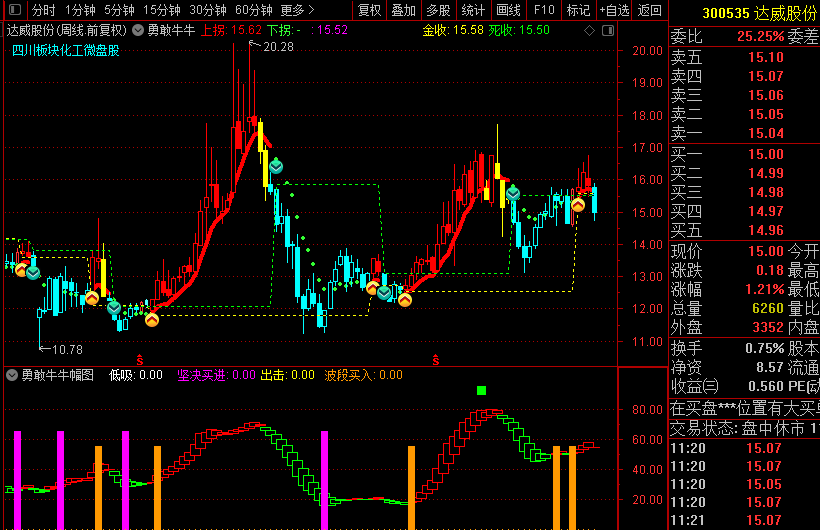
Task: Switch to 分时 intraday view
Action: (x=44, y=10)
